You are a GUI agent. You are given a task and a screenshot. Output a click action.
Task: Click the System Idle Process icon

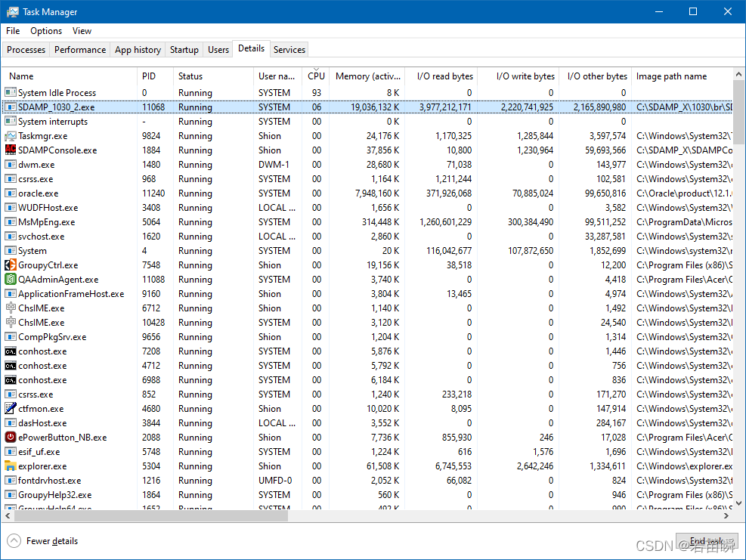[x=11, y=93]
